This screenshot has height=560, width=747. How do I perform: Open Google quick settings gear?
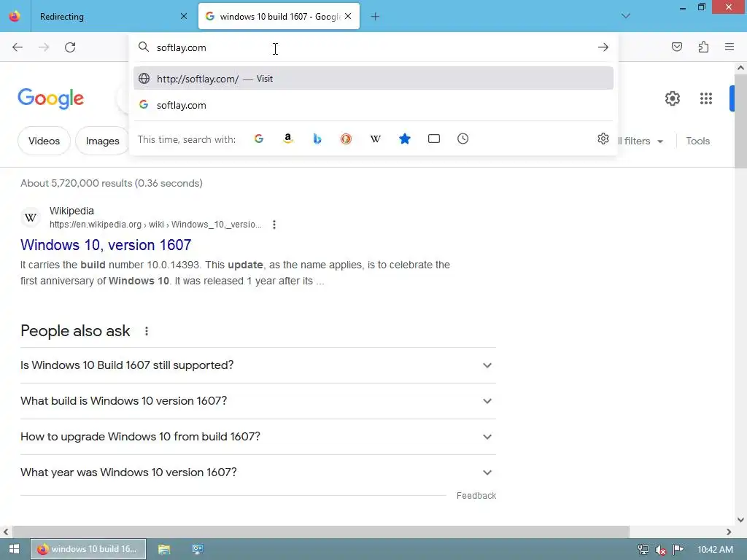coord(672,98)
